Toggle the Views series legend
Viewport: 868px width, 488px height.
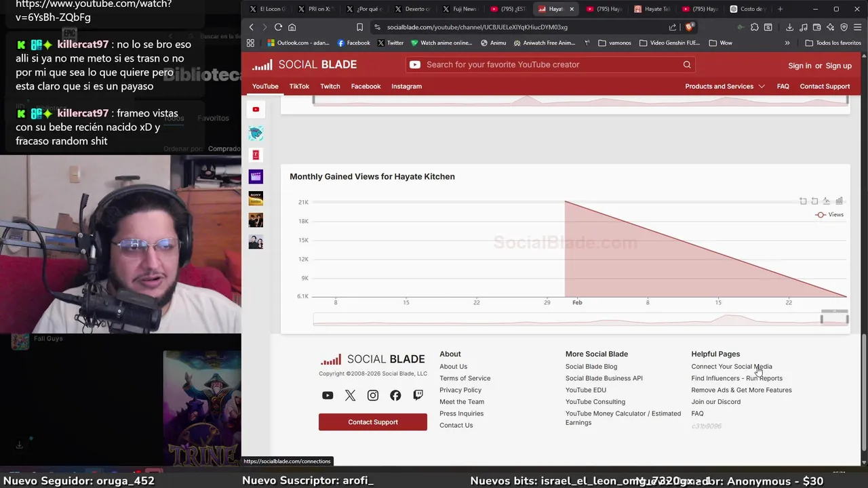(829, 214)
